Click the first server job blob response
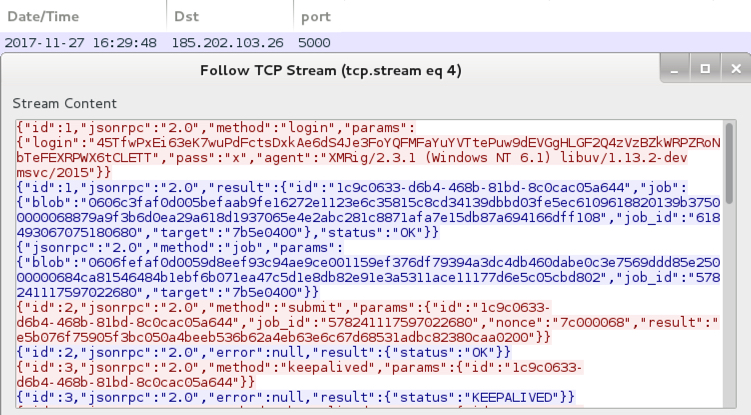Screen dimensions: 751x415 [368, 210]
